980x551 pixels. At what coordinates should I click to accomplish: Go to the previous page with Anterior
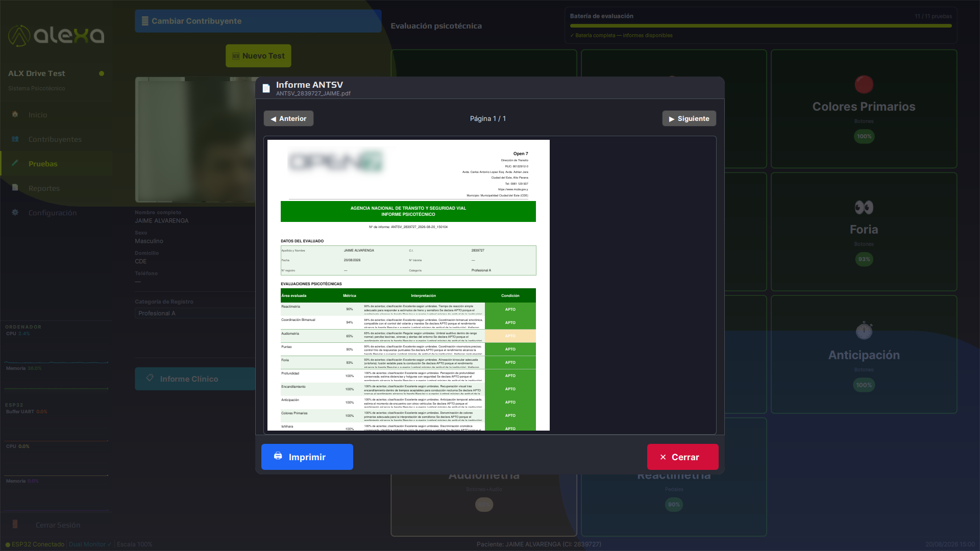click(x=288, y=118)
